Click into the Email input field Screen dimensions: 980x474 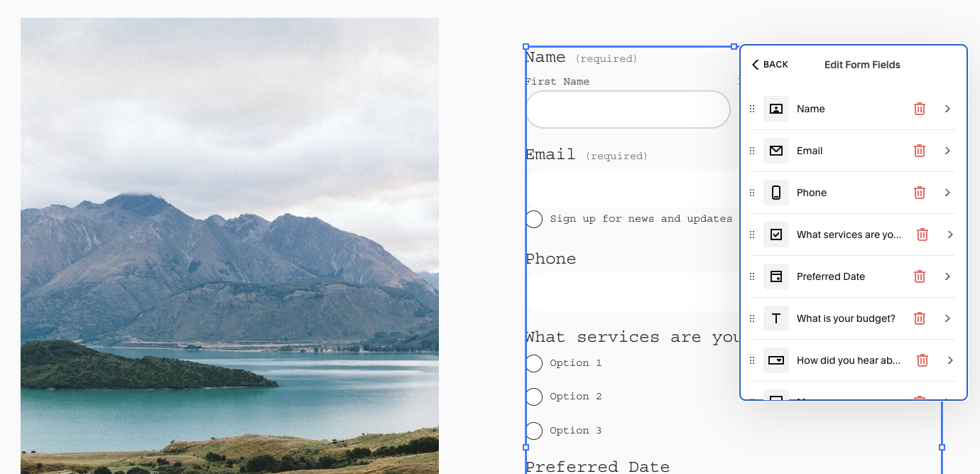click(x=632, y=188)
